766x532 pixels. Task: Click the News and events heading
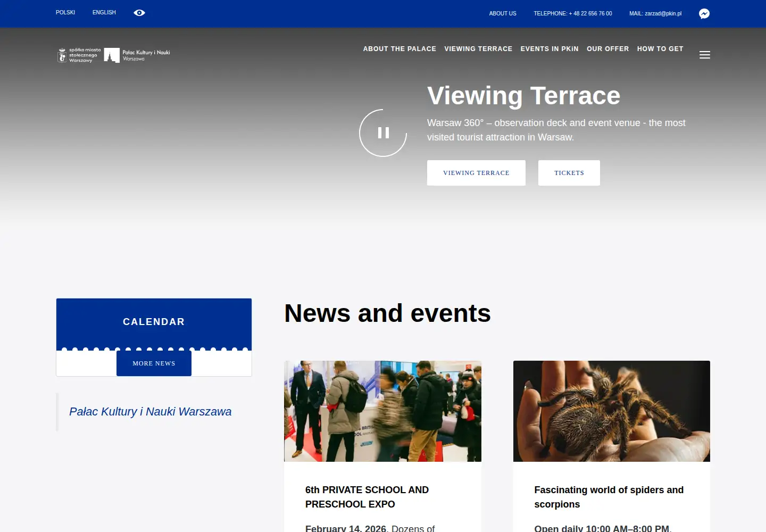point(388,313)
